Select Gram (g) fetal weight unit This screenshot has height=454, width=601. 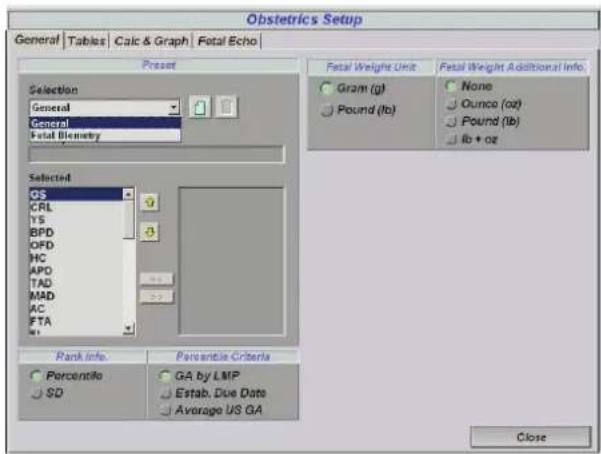point(326,89)
